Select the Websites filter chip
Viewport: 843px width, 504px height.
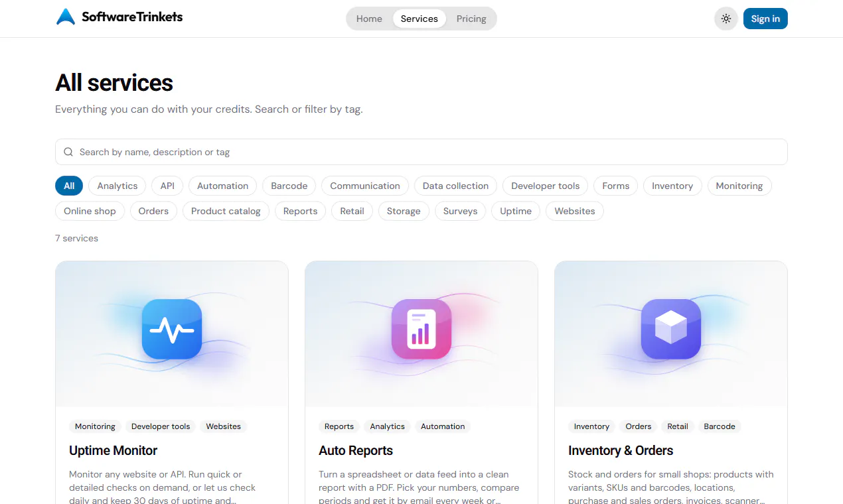[x=575, y=211]
